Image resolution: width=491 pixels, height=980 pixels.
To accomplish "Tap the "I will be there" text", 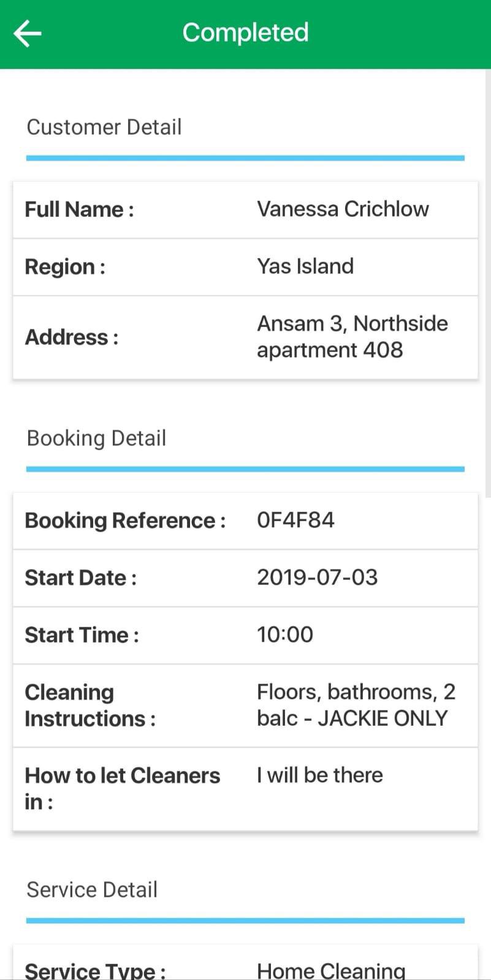I will (x=319, y=775).
